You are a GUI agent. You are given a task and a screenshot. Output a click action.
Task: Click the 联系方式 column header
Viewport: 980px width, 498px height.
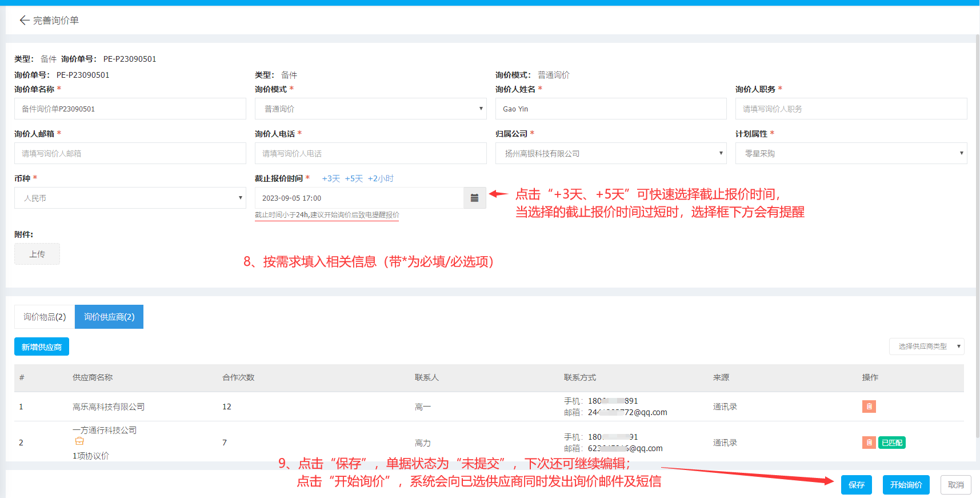[580, 377]
